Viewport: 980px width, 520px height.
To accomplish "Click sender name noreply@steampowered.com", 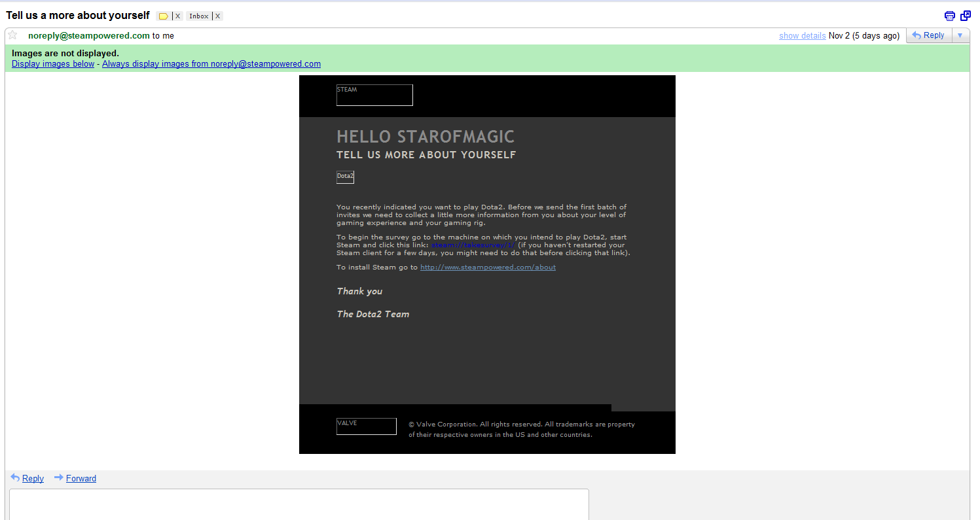I will [89, 36].
